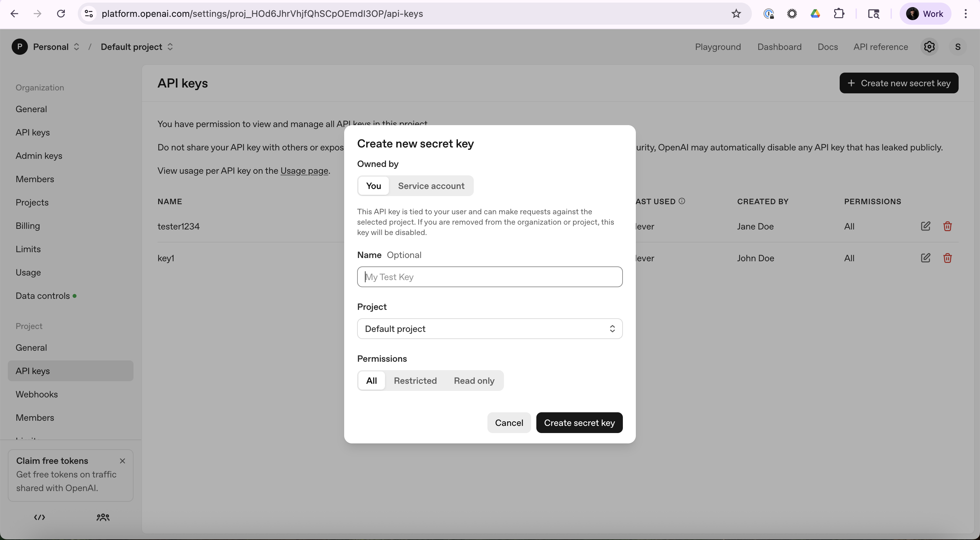
Task: Click the people group icon at sidebar bottom
Action: pyautogui.click(x=103, y=517)
